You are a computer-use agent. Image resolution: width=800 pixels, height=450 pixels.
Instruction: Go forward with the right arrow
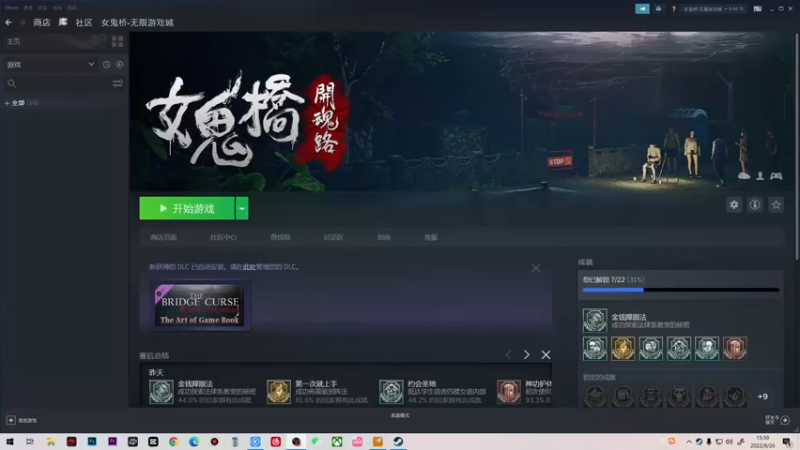22,22
